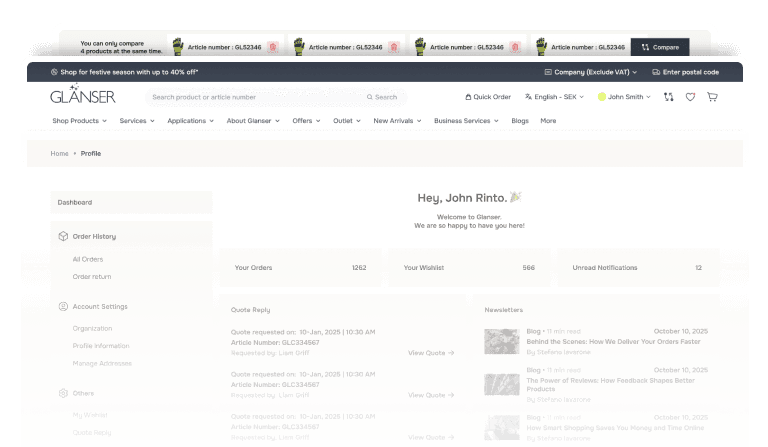Open the shopping cart icon
Image resolution: width=768 pixels, height=447 pixels.
[x=712, y=97]
